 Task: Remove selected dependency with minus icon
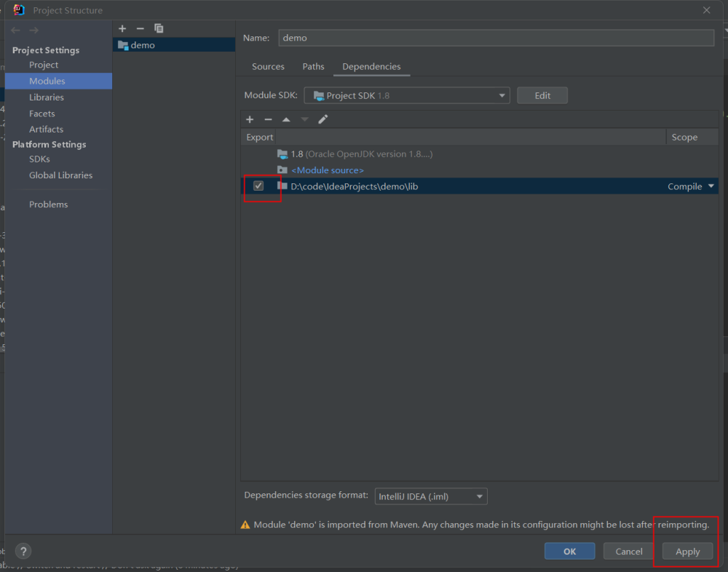click(268, 119)
